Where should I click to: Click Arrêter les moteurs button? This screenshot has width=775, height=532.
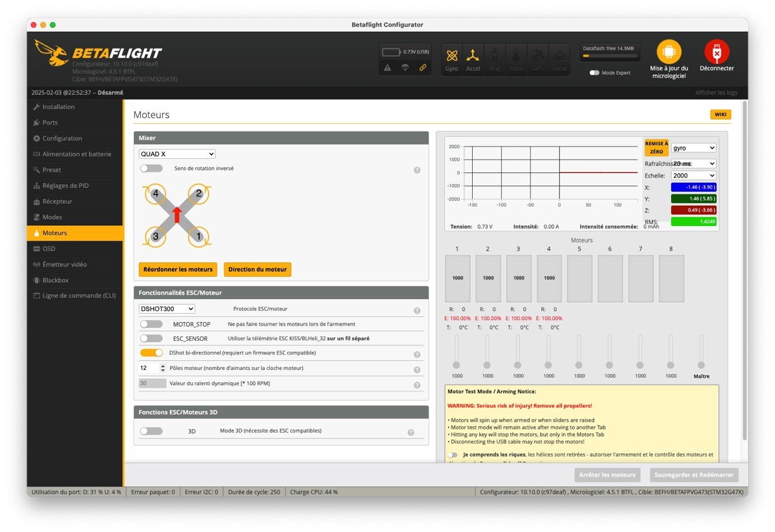click(x=607, y=475)
